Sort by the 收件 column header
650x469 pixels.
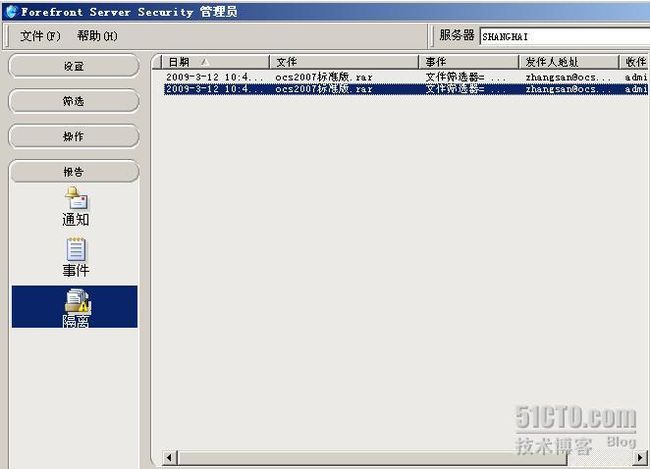pyautogui.click(x=634, y=62)
